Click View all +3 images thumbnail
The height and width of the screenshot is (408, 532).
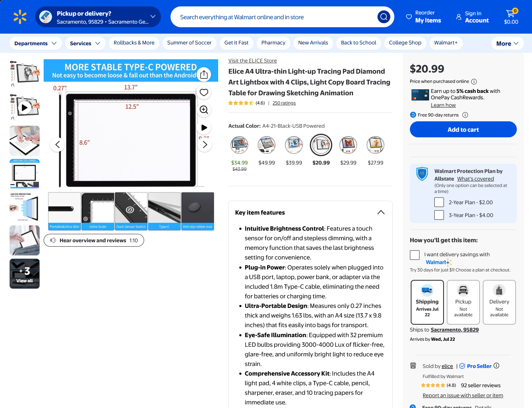24,273
